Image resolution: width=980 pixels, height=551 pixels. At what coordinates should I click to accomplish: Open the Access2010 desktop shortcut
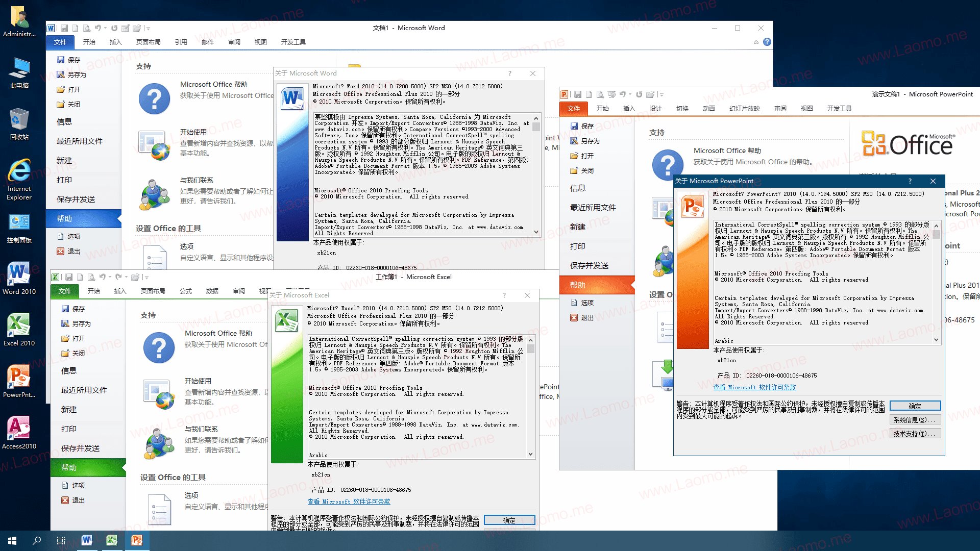19,433
